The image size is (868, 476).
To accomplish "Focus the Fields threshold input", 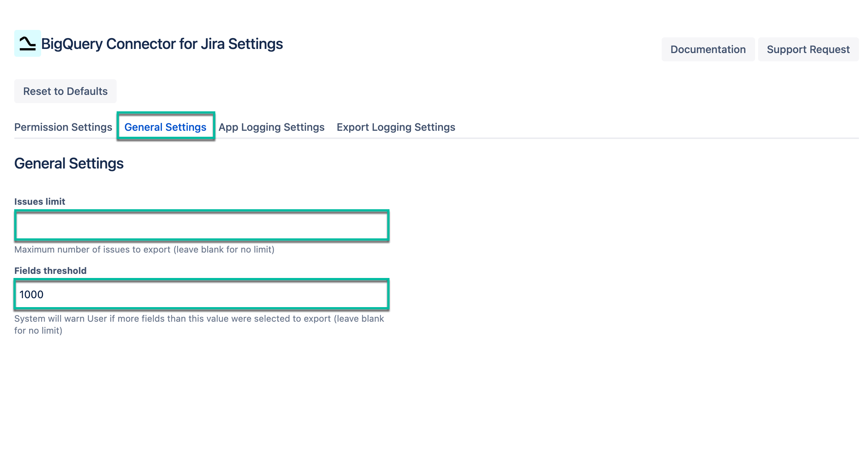I will [x=202, y=294].
